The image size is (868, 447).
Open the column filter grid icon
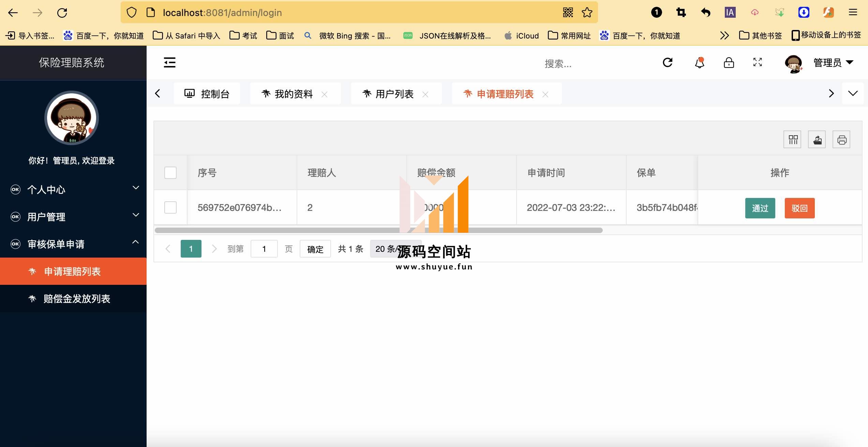tap(793, 139)
